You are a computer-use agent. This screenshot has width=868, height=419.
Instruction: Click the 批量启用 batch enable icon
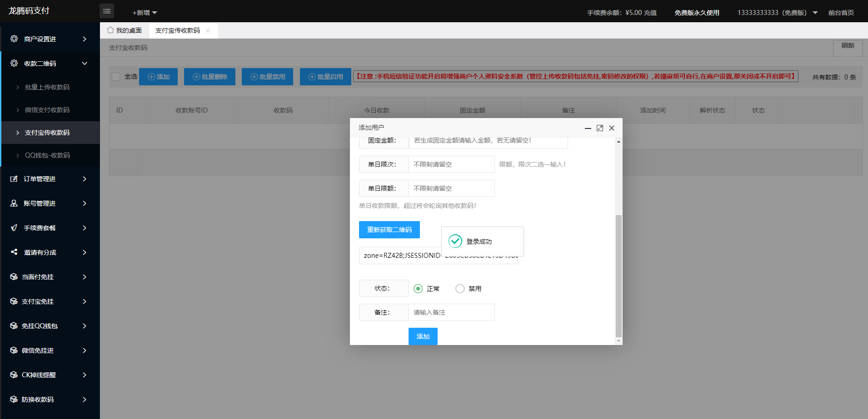coord(312,77)
